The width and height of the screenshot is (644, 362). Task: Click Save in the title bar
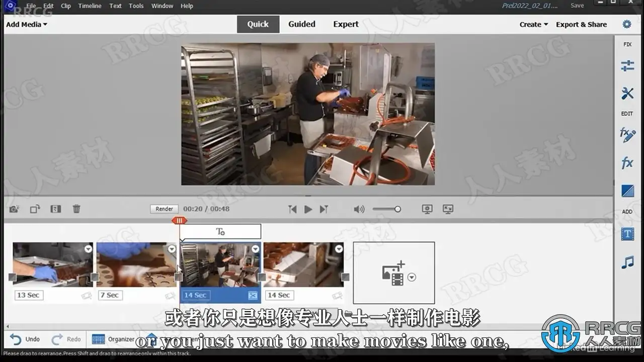(577, 6)
